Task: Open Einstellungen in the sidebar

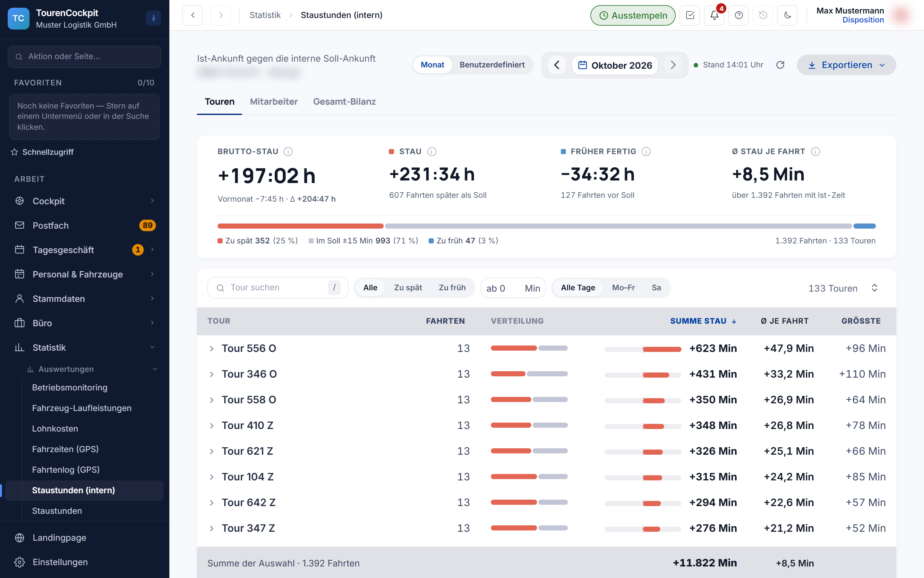Action: coord(84,562)
